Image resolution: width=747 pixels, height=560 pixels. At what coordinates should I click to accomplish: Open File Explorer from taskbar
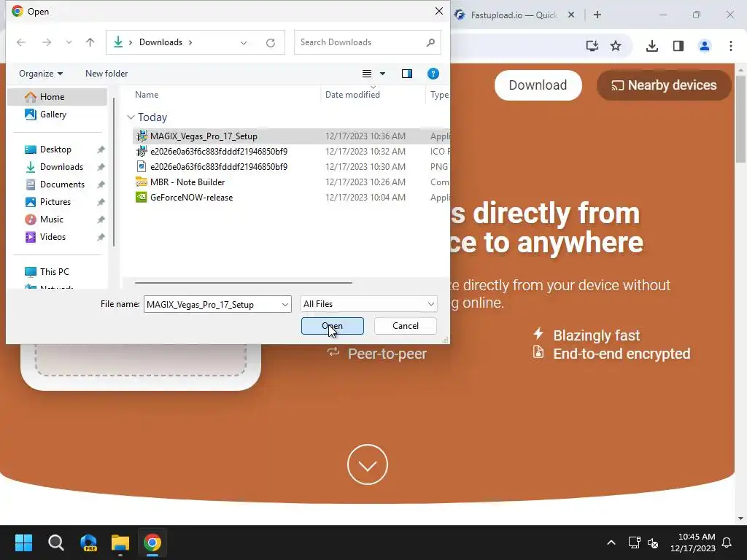click(x=120, y=542)
